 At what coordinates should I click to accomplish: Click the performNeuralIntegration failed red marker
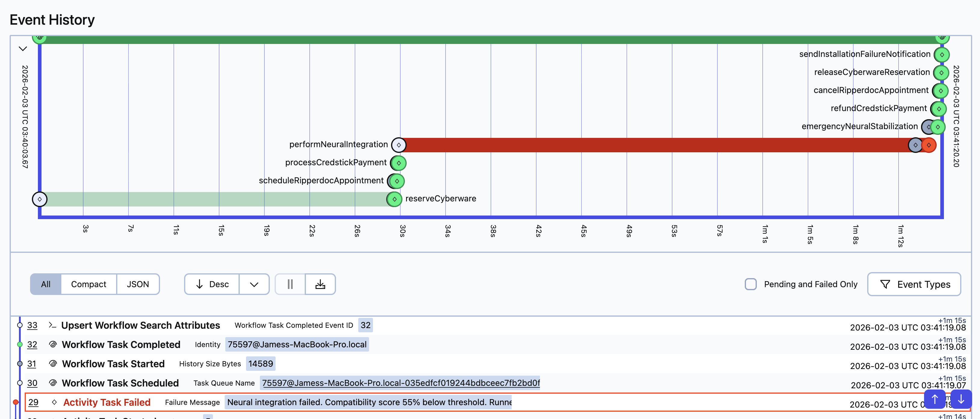click(929, 145)
